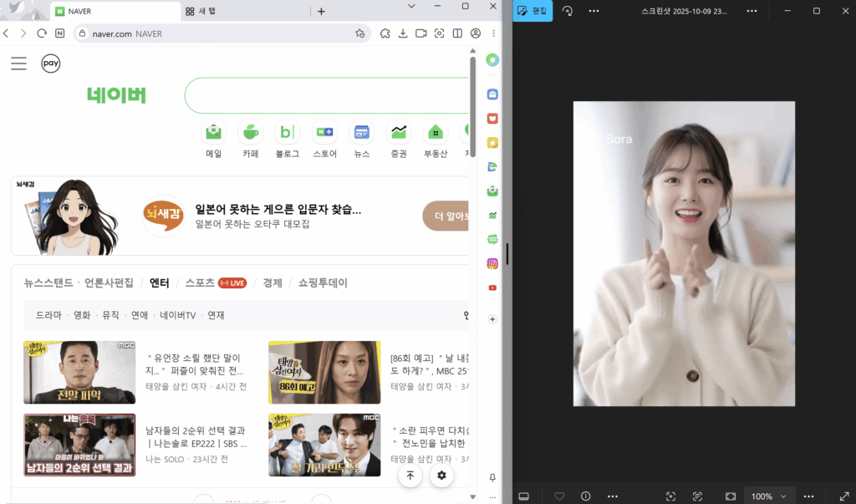Expand the browser tab search chevron
This screenshot has width=856, height=504.
pos(411,7)
